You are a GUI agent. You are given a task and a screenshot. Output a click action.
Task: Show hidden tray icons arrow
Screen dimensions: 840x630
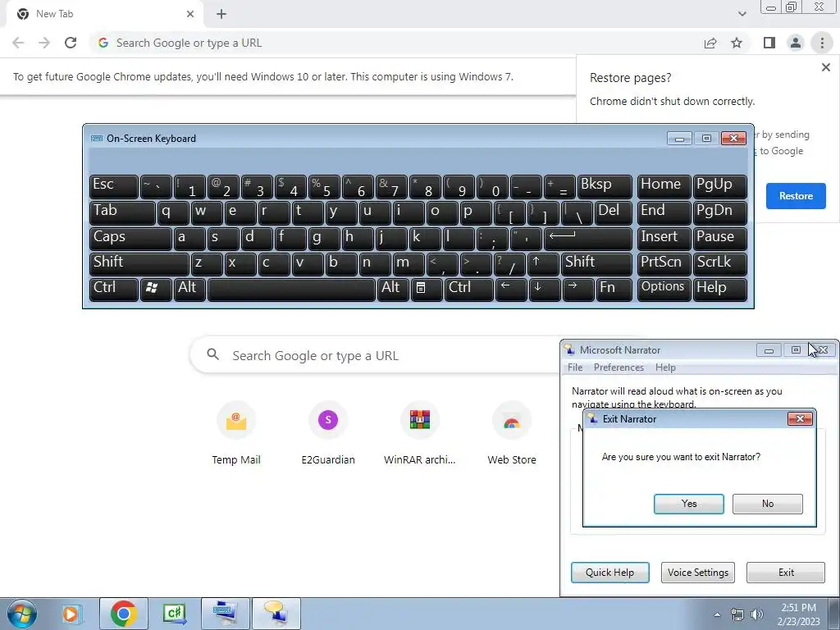pyautogui.click(x=717, y=614)
